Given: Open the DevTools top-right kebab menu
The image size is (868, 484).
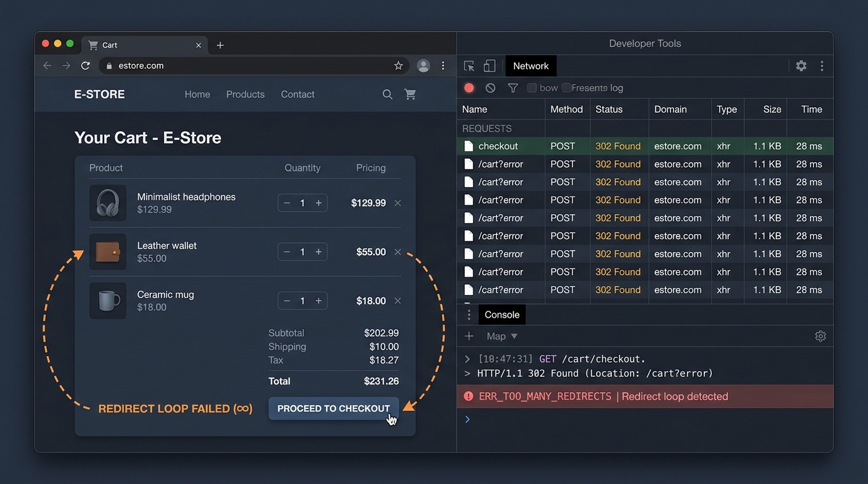Looking at the screenshot, I should pyautogui.click(x=821, y=66).
